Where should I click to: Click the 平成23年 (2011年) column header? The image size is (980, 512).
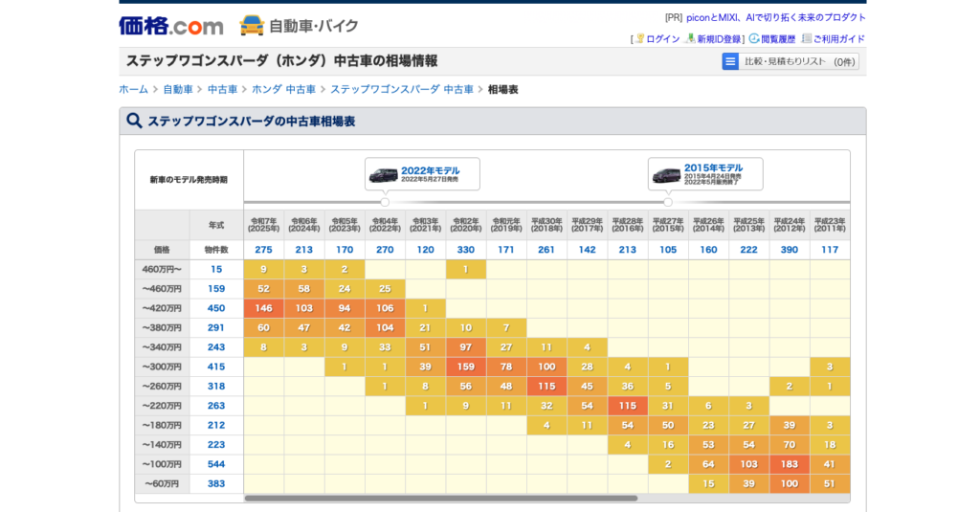[x=830, y=225]
